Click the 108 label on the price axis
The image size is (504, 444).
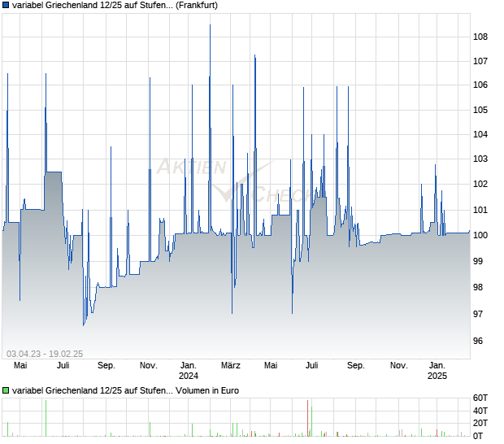[x=482, y=37]
